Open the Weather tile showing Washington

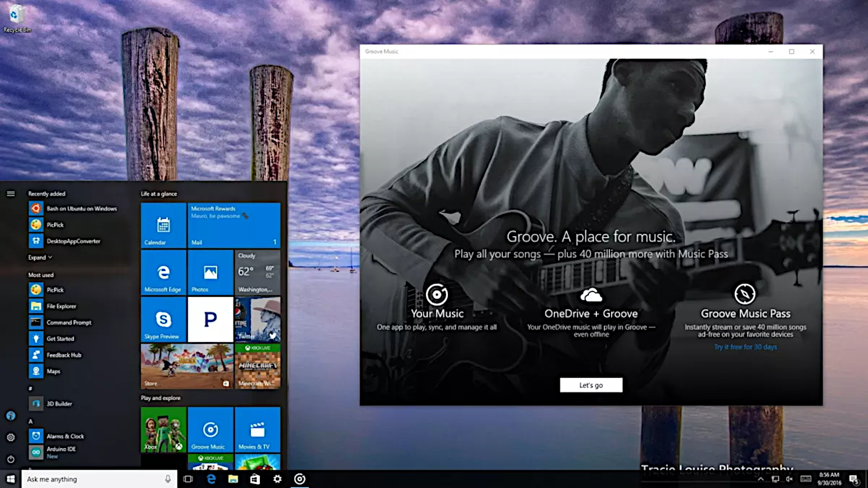point(258,272)
